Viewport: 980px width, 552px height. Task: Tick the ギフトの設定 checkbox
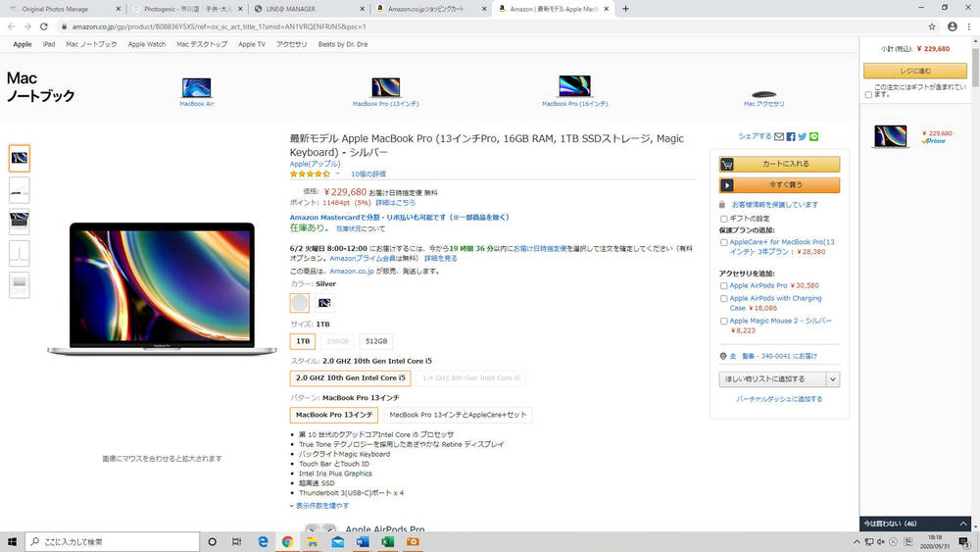click(x=724, y=219)
